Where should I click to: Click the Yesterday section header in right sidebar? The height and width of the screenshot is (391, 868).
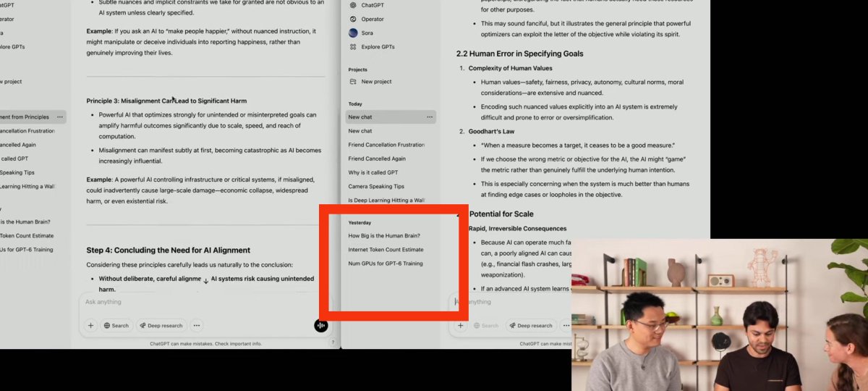coord(360,222)
